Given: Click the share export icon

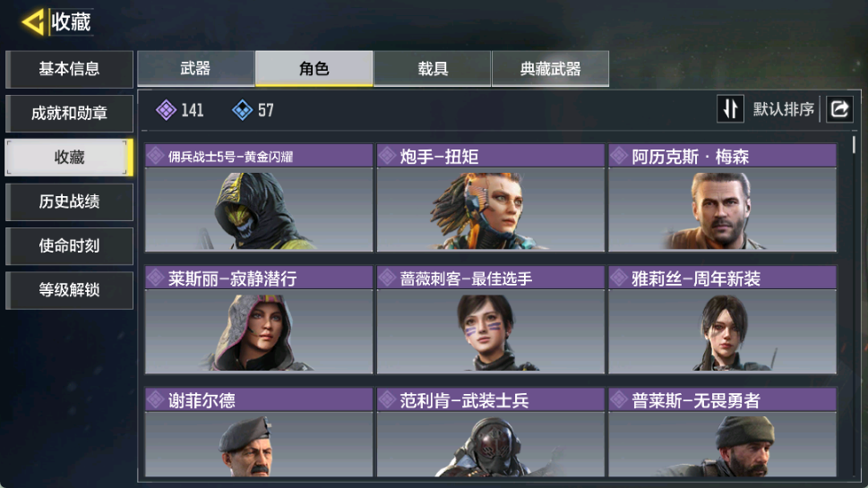Looking at the screenshot, I should click(x=839, y=109).
